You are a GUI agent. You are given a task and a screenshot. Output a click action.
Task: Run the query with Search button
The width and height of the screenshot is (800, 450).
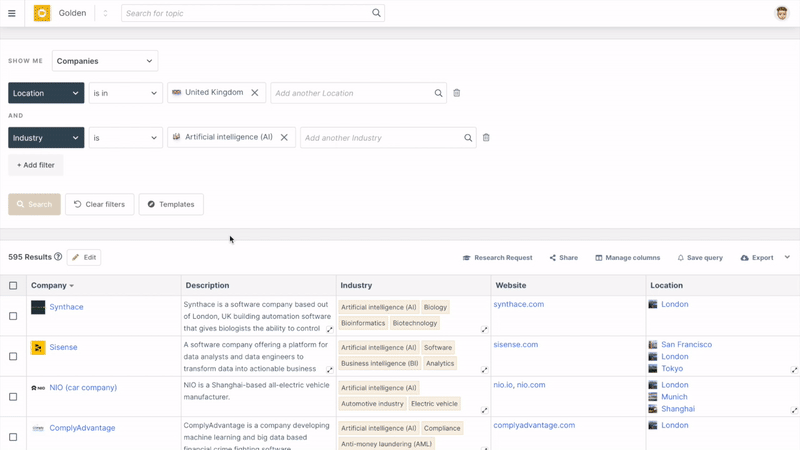pos(34,204)
